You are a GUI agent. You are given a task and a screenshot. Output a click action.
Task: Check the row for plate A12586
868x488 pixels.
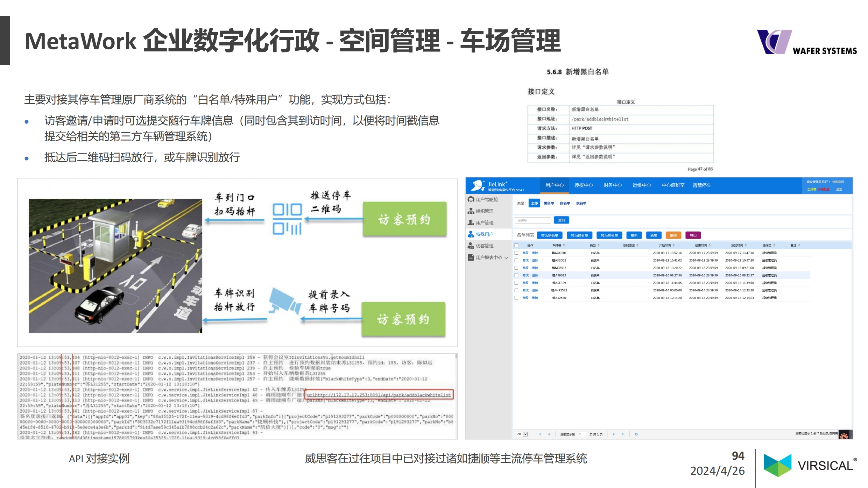516,298
